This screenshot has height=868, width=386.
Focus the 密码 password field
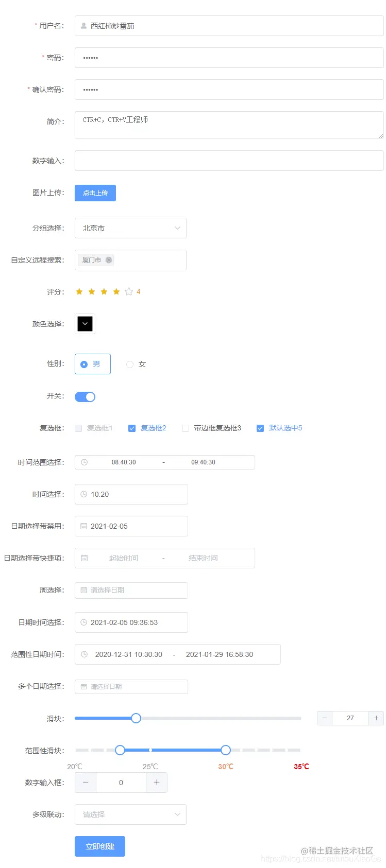[x=229, y=58]
